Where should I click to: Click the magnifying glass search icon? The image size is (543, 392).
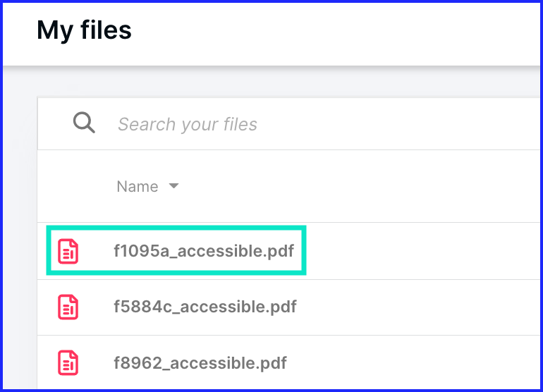pyautogui.click(x=84, y=123)
